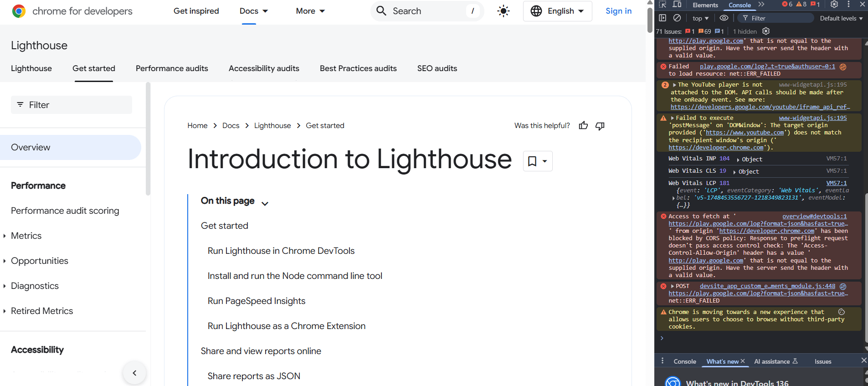Expand the Metrics sidebar group
This screenshot has width=868, height=386.
[5, 236]
